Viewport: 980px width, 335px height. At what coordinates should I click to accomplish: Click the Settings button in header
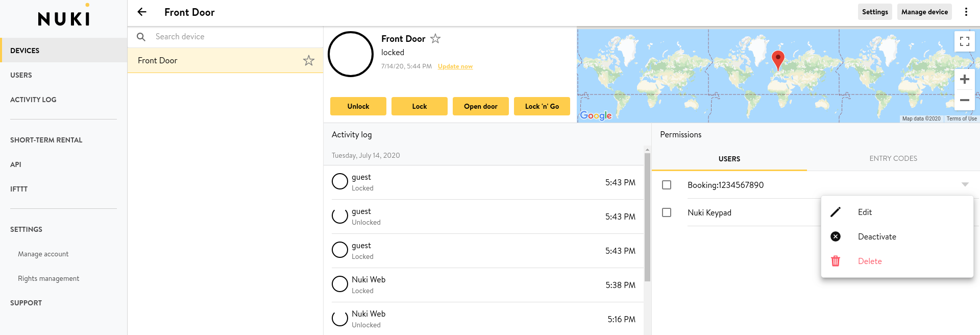coord(875,12)
